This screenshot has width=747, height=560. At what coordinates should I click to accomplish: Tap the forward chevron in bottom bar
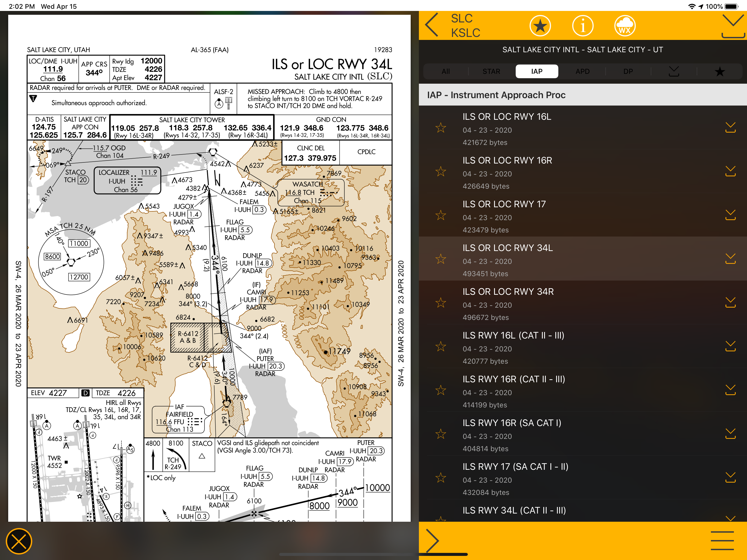click(x=432, y=540)
